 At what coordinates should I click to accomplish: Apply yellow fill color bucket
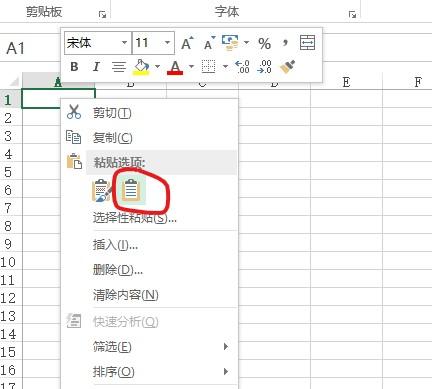[x=141, y=67]
